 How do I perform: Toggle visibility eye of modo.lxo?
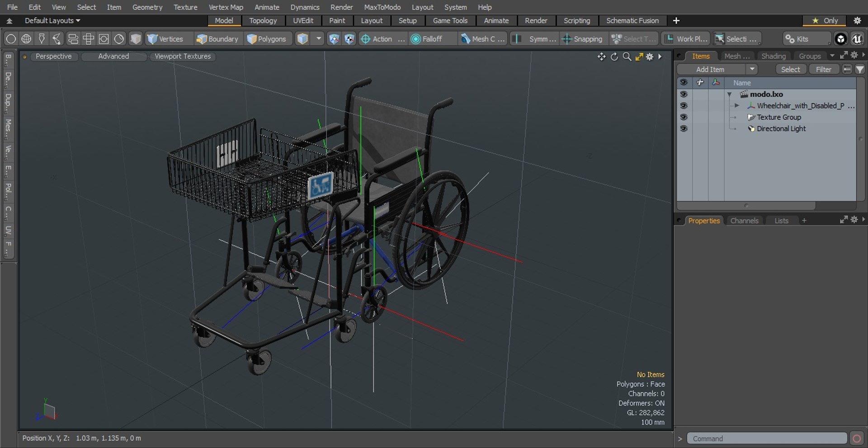pos(684,94)
